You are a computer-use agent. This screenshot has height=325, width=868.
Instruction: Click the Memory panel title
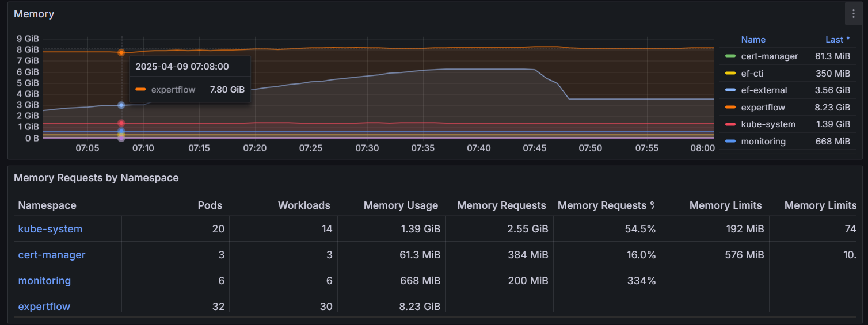click(34, 14)
